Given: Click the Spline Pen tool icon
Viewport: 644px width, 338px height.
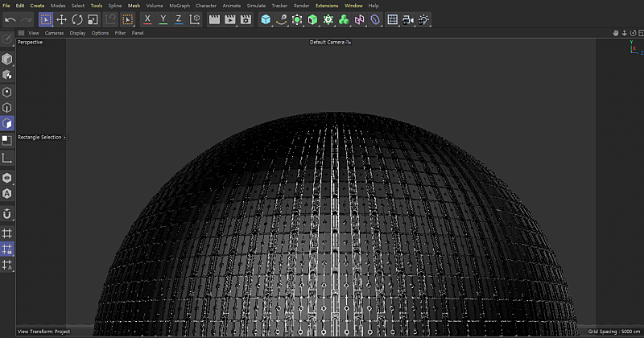Looking at the screenshot, I should pos(282,19).
